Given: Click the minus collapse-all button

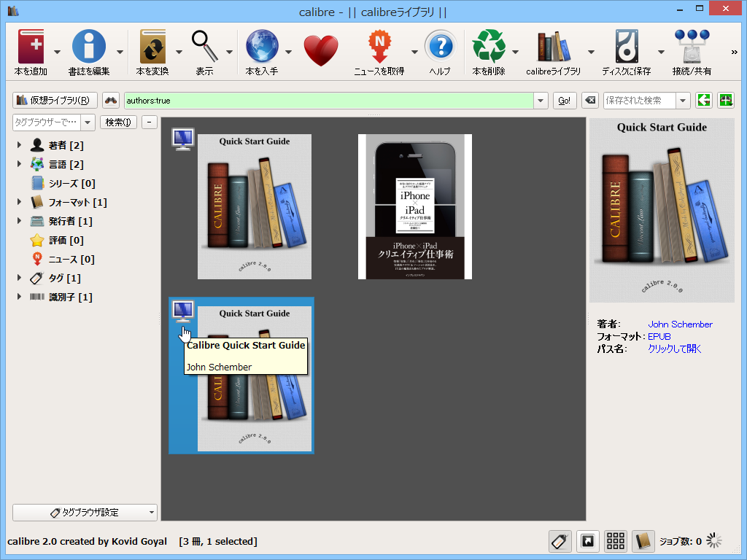Looking at the screenshot, I should [149, 122].
